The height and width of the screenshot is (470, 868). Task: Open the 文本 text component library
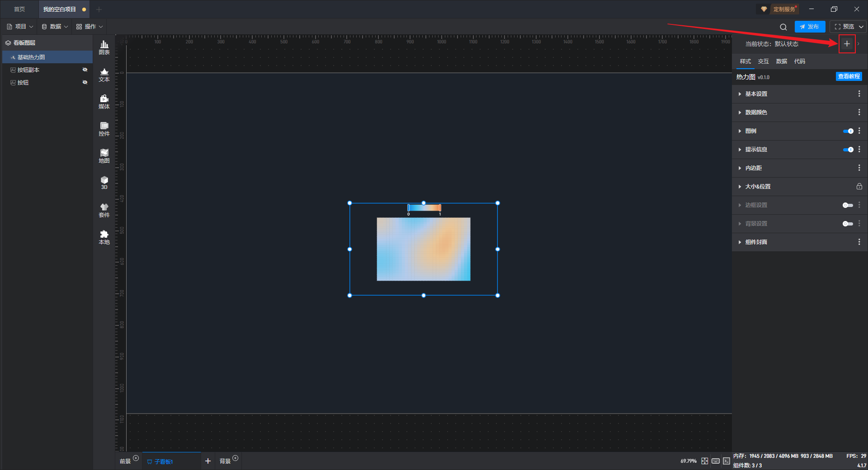click(104, 75)
